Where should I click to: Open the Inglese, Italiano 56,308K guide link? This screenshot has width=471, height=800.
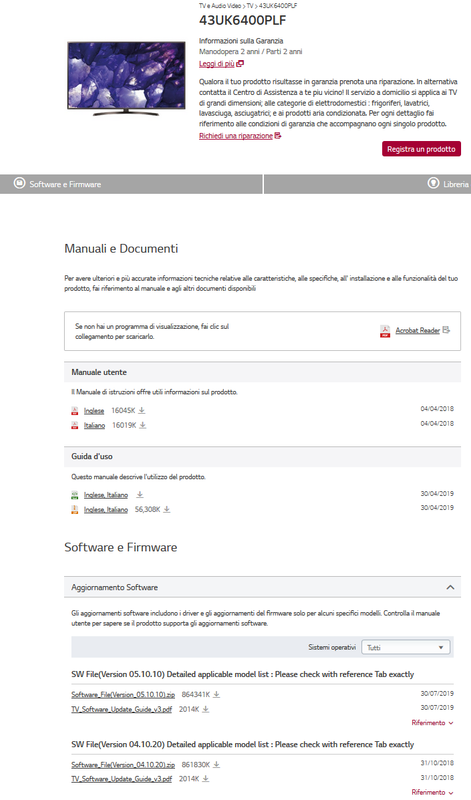coord(106,510)
